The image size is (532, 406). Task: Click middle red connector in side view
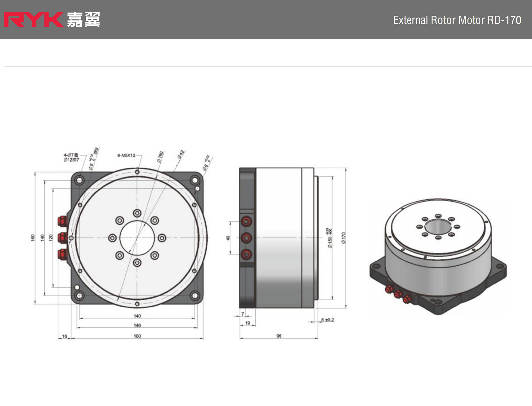pos(246,238)
